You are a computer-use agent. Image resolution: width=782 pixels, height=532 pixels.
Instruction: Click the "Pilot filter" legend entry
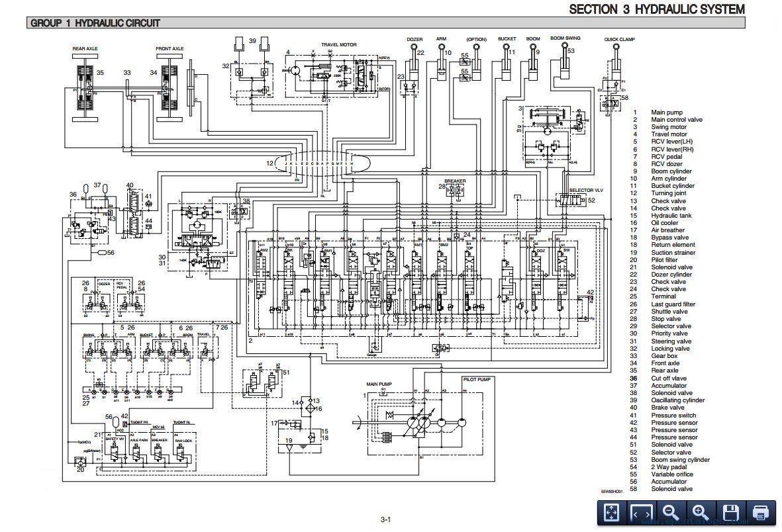coord(664,260)
